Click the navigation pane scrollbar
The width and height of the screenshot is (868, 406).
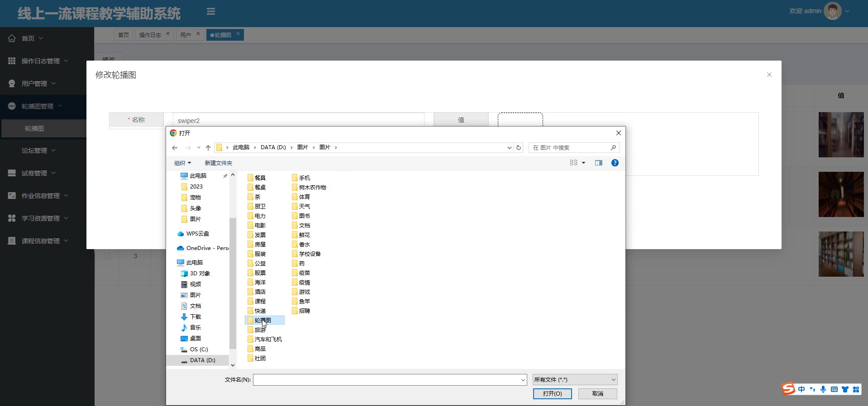click(x=233, y=280)
